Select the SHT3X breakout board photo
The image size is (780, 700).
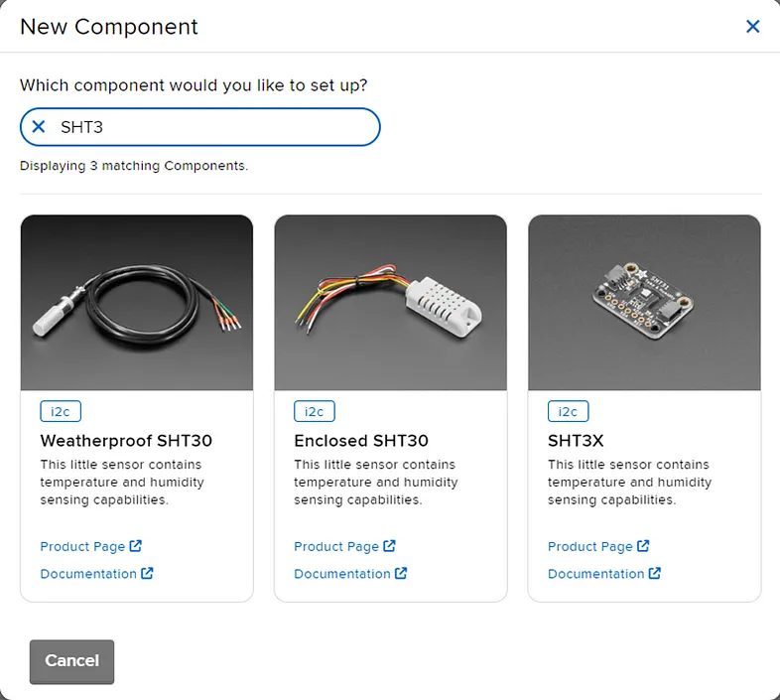click(645, 303)
